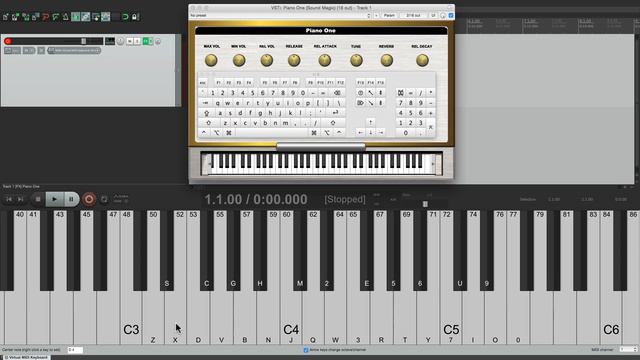The height and width of the screenshot is (360, 640).
Task: Toggle the locking padlock toolbar icon
Action: click(x=136, y=17)
